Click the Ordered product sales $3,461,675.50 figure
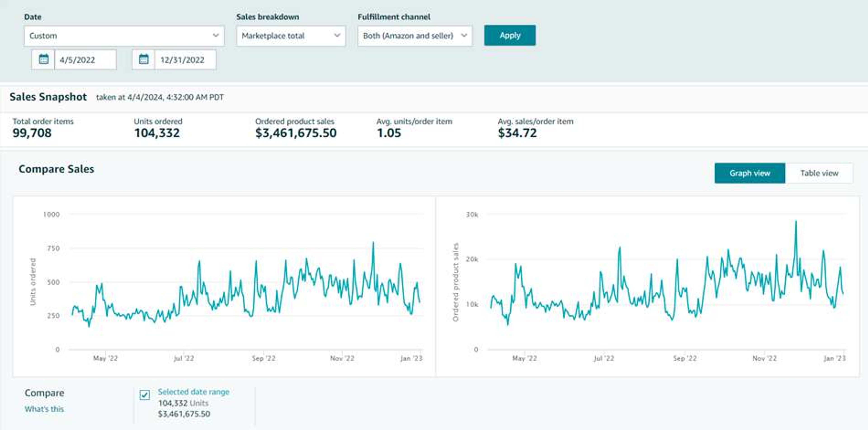 tap(296, 133)
